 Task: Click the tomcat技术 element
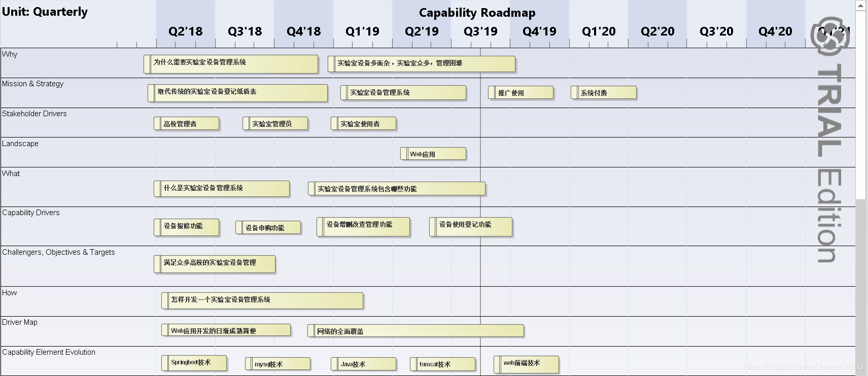443,364
